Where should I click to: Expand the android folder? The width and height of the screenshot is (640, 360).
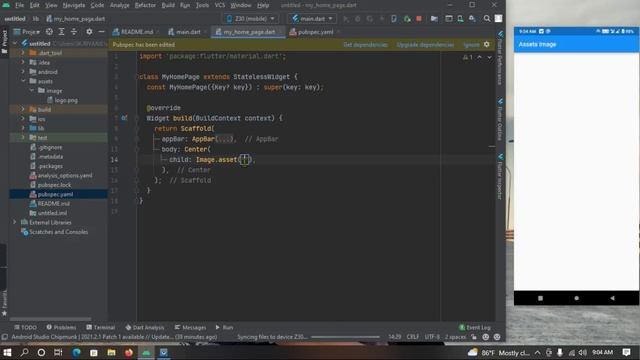pos(23,72)
